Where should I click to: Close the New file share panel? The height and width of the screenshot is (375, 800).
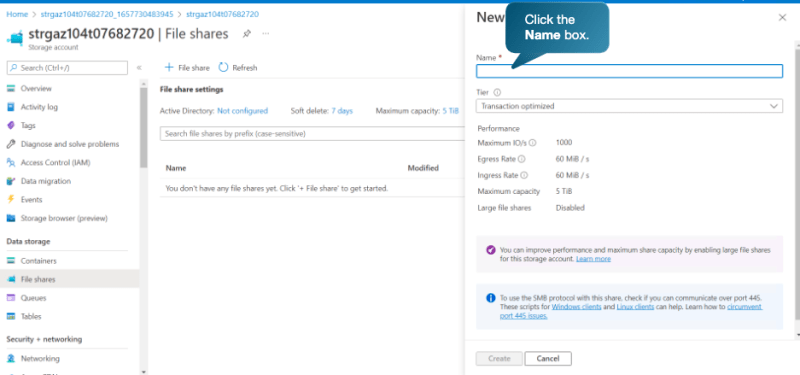pos(782,18)
